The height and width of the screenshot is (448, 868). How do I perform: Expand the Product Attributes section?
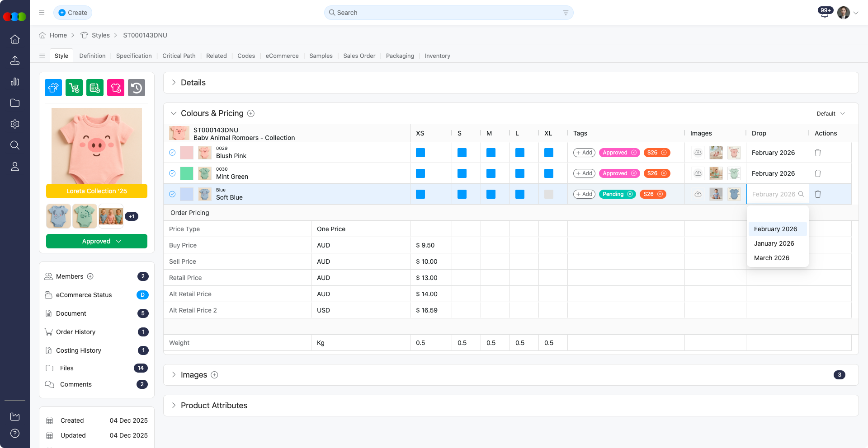tap(174, 406)
